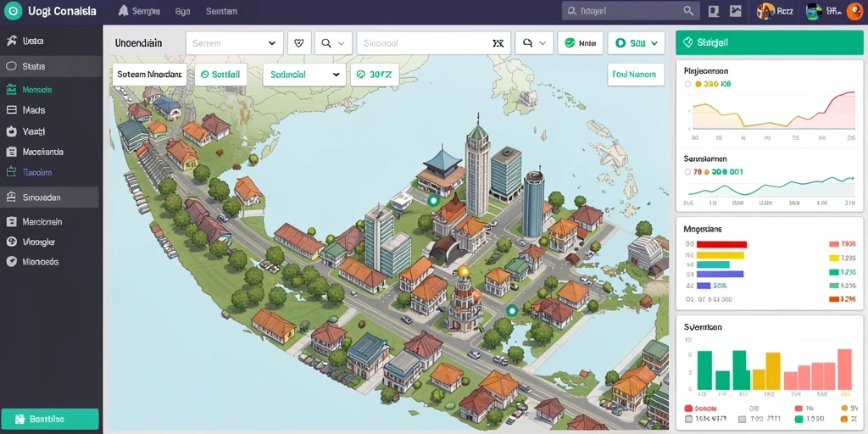Click the green map pin near pagoda

coord(433,200)
